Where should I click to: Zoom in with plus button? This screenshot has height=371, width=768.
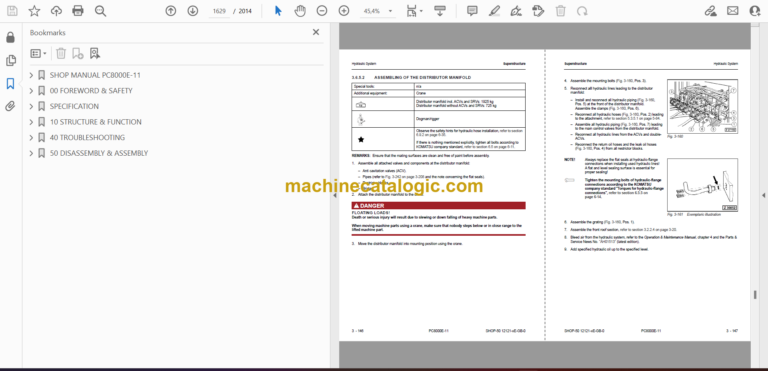[x=344, y=11]
